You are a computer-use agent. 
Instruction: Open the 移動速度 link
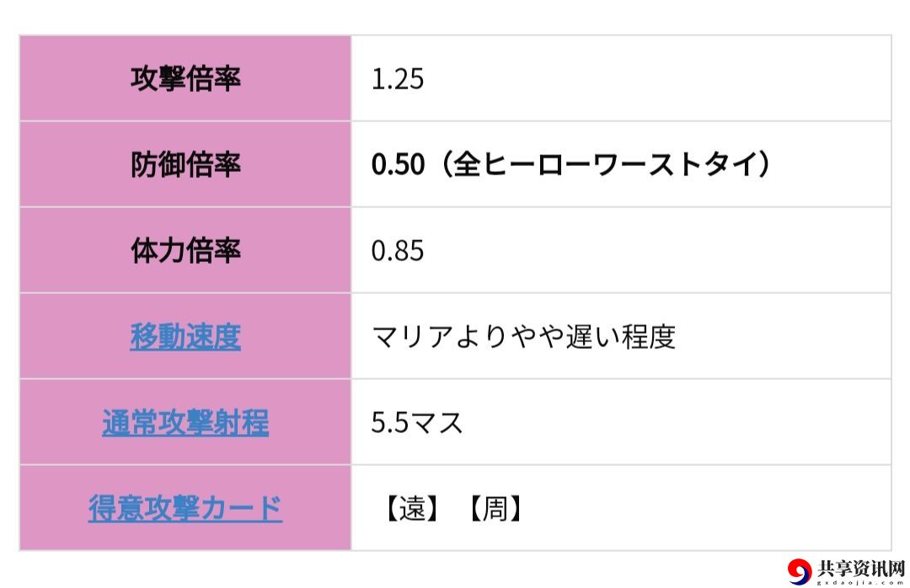coord(185,337)
